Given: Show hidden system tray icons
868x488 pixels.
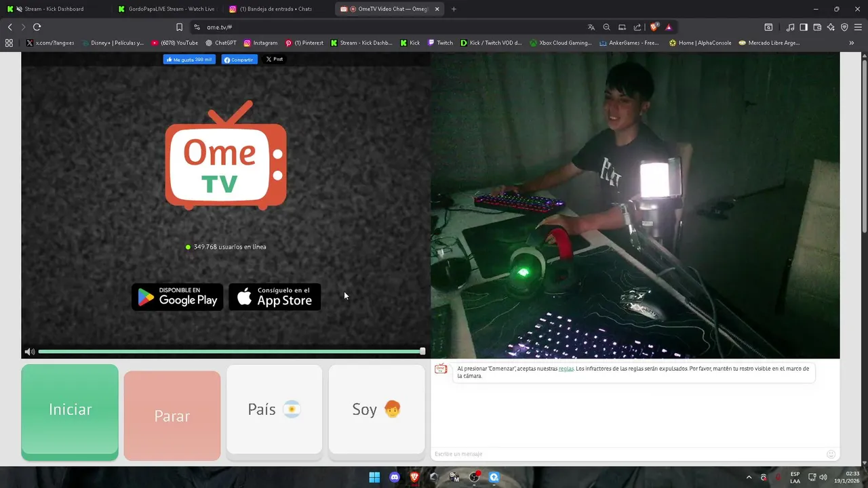Looking at the screenshot, I should click(749, 477).
